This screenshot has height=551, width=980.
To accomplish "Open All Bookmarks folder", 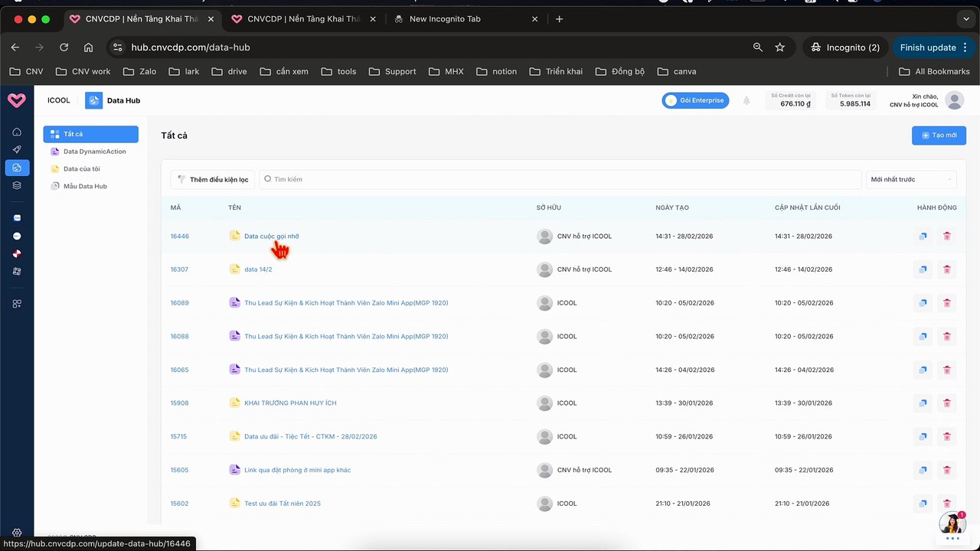I will pos(934,71).
